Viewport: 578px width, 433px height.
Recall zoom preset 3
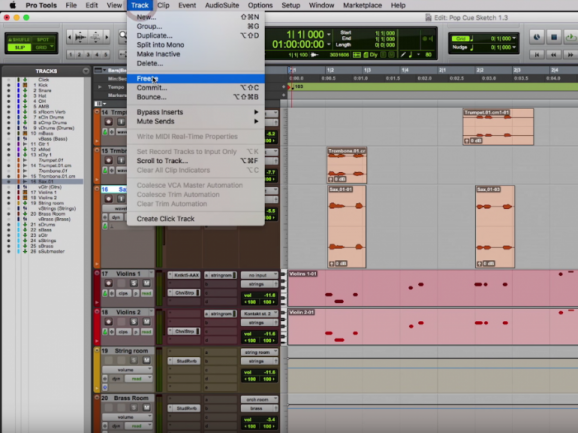88,55
